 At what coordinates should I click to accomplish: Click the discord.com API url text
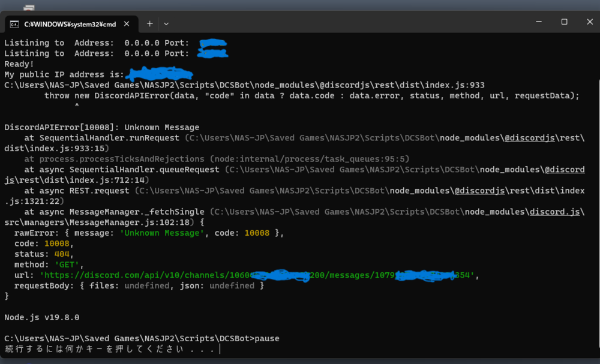[x=257, y=275]
